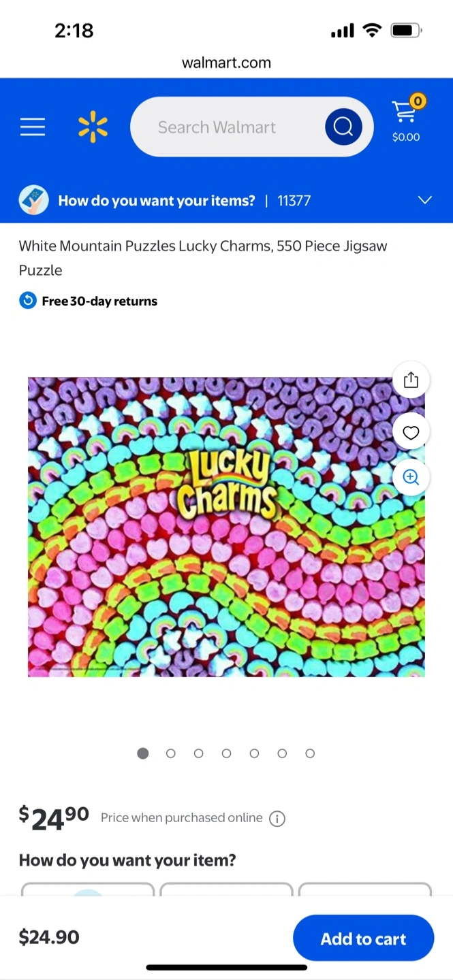
Task: Open the Lucky Charms puzzle image
Action: click(226, 527)
